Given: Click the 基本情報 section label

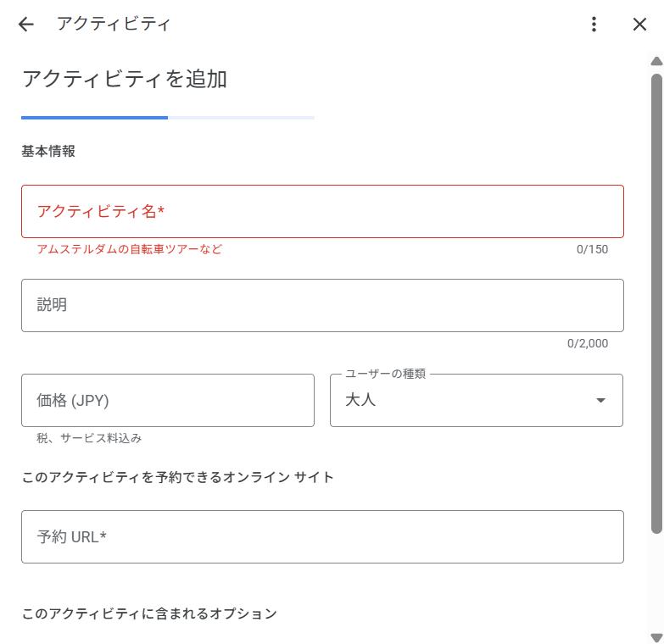Looking at the screenshot, I should coord(48,152).
